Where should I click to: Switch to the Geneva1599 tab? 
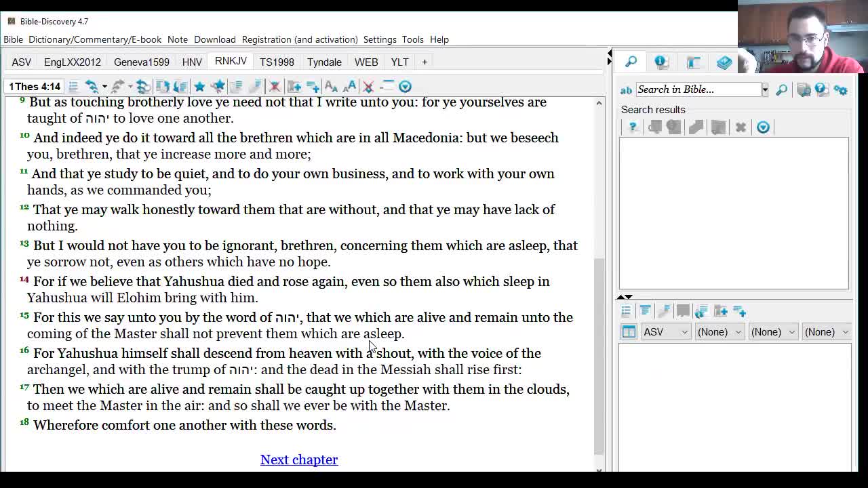[142, 62]
